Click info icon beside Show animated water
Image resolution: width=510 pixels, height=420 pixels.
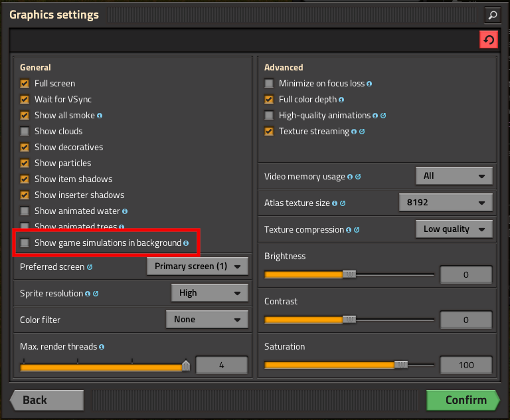(125, 211)
